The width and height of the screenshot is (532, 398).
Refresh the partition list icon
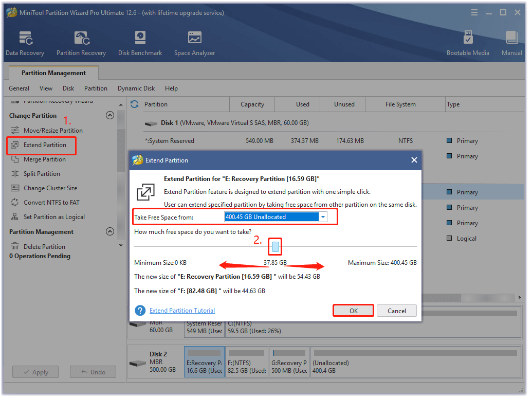tap(135, 104)
